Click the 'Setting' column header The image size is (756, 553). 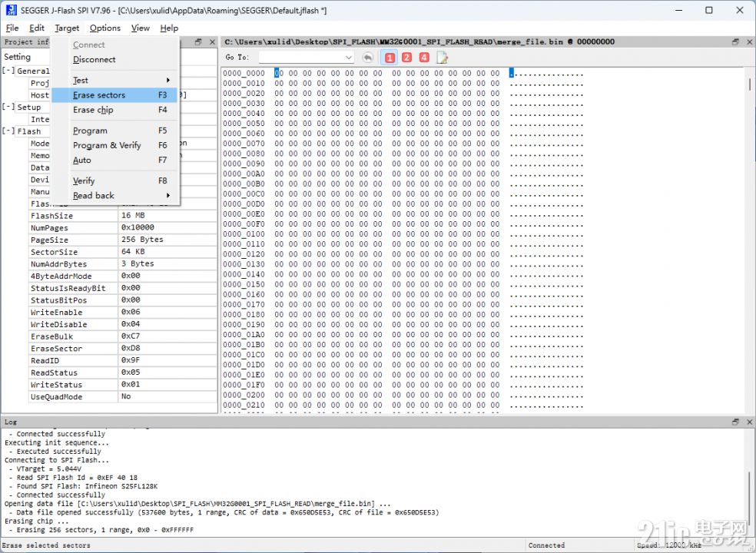coord(18,57)
